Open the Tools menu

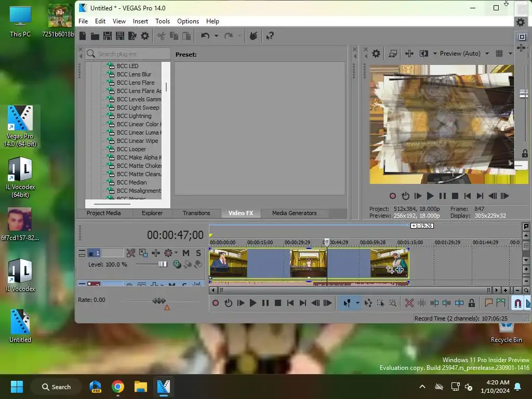click(x=163, y=21)
